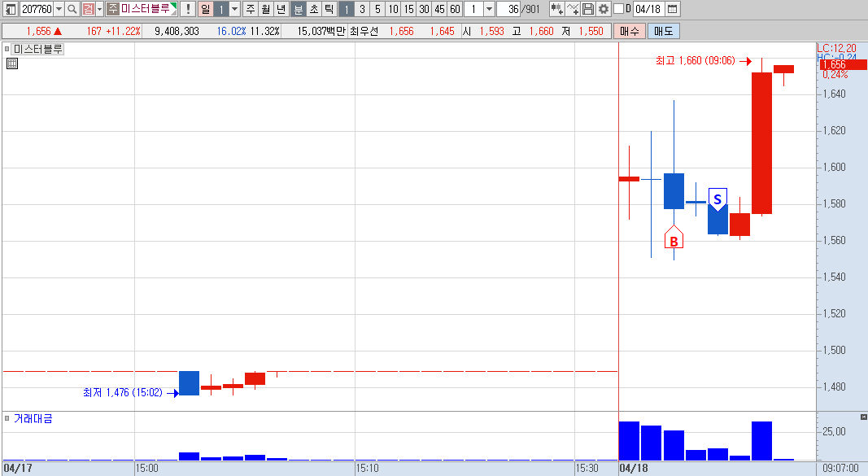Open the stock search magnifier icon
The height and width of the screenshot is (476, 868).
click(x=72, y=9)
